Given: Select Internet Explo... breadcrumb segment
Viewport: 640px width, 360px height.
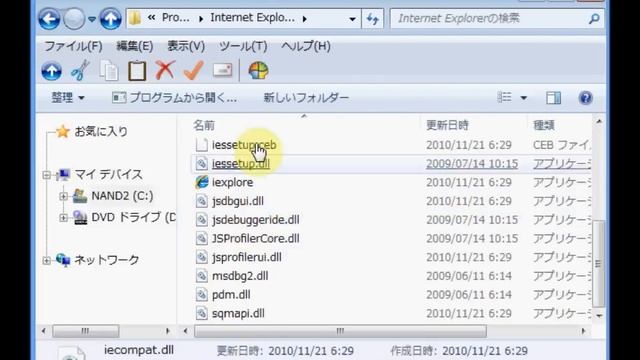Looking at the screenshot, I should tap(252, 18).
